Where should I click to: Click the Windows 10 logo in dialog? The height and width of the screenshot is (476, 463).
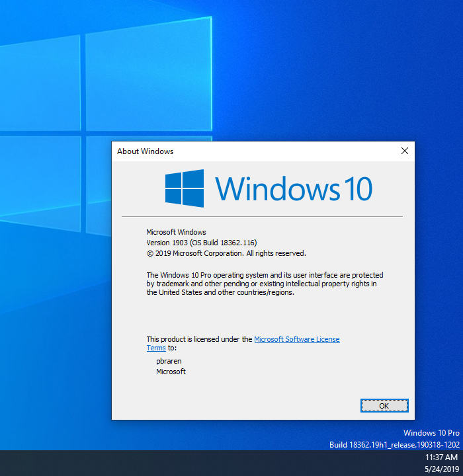pos(269,188)
